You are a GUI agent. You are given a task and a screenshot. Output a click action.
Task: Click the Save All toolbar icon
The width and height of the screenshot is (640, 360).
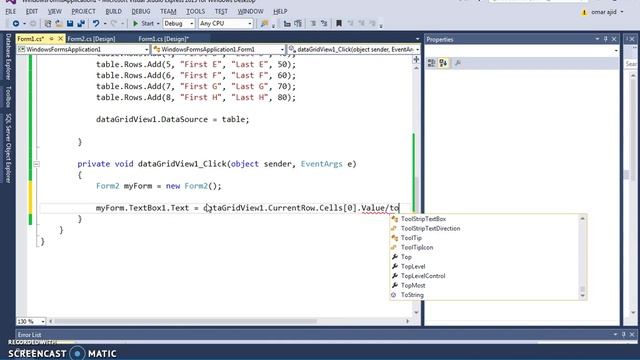(x=81, y=24)
